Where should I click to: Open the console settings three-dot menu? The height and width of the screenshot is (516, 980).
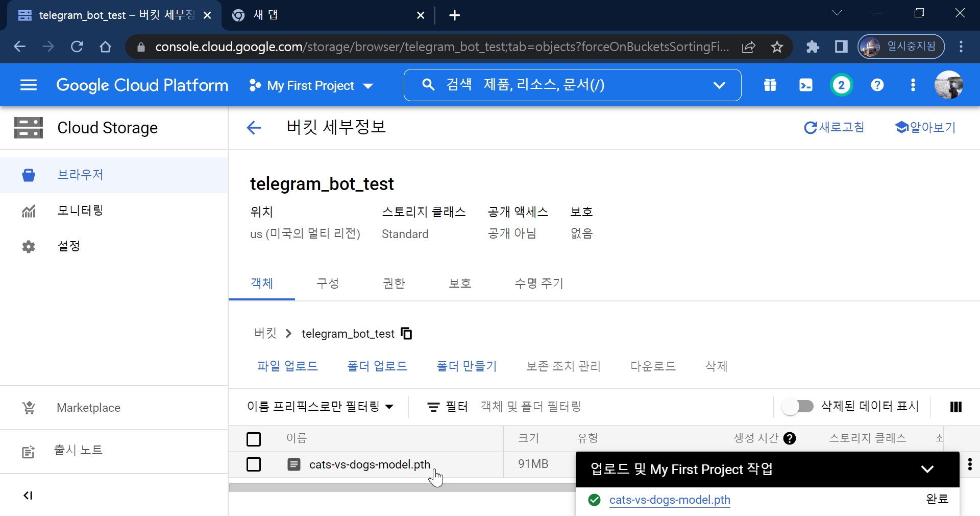click(x=913, y=85)
